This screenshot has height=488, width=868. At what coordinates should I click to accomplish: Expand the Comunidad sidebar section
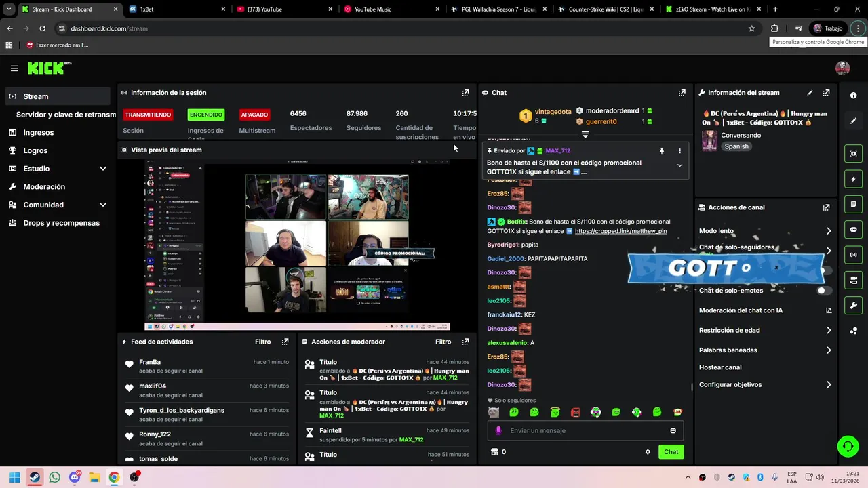(103, 205)
